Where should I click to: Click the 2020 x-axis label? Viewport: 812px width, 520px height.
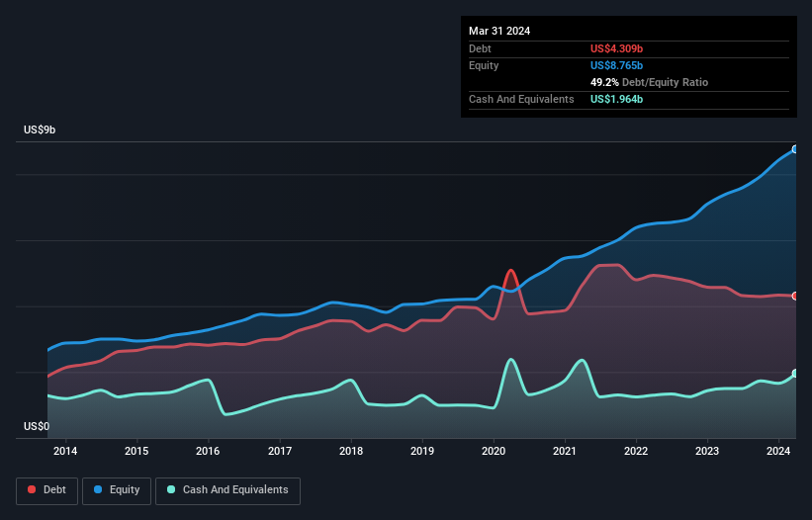494,451
